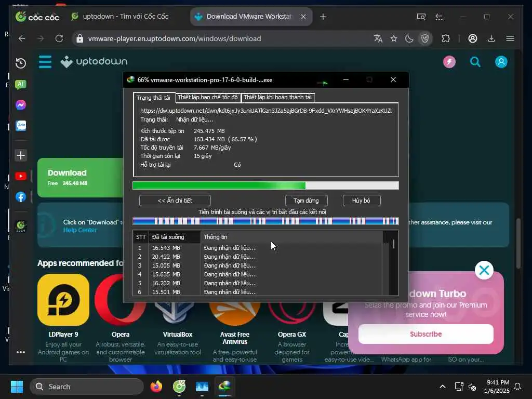Viewport: 532px width, 399px height.
Task: Select connection row with 16.543 MB
Action: coord(258,248)
